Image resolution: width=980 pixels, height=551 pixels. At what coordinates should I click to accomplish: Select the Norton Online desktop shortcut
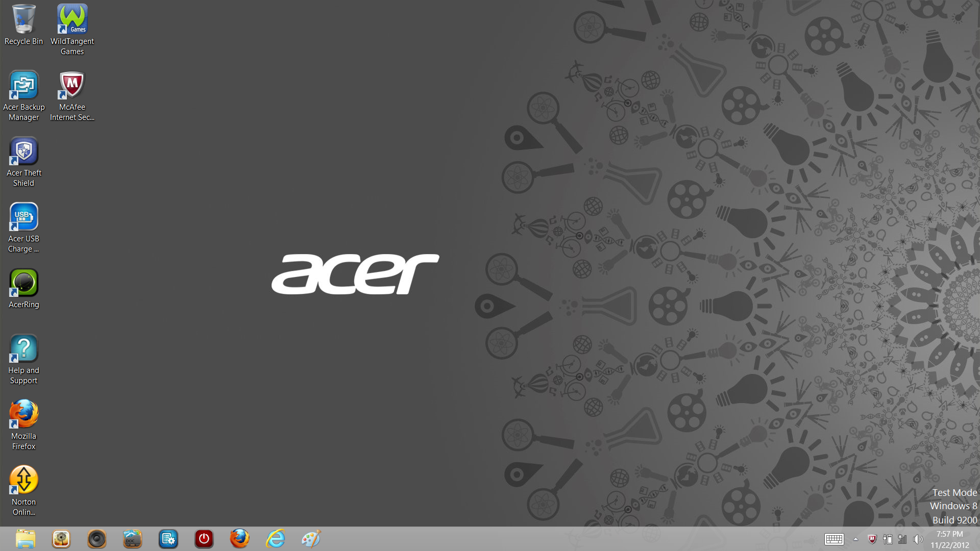(23, 491)
